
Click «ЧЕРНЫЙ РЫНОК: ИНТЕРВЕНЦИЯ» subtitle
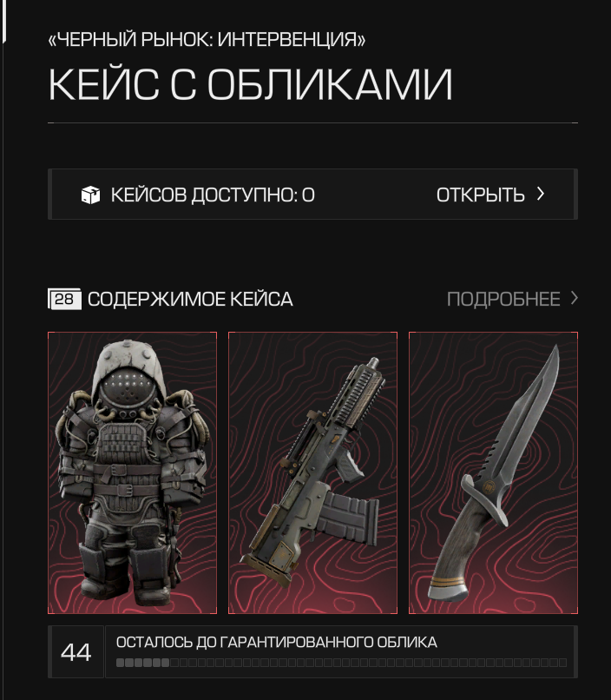click(207, 39)
